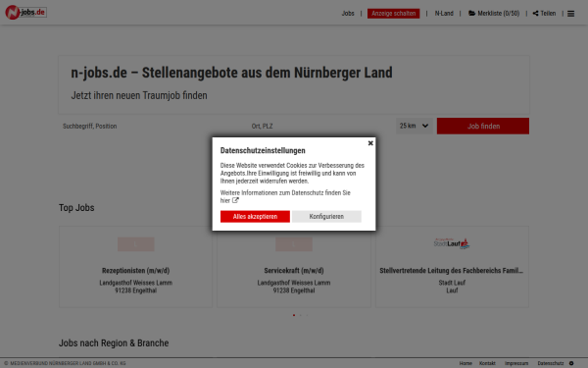This screenshot has height=368, width=588.
Task: Open the Jobs menu item
Action: pyautogui.click(x=348, y=14)
